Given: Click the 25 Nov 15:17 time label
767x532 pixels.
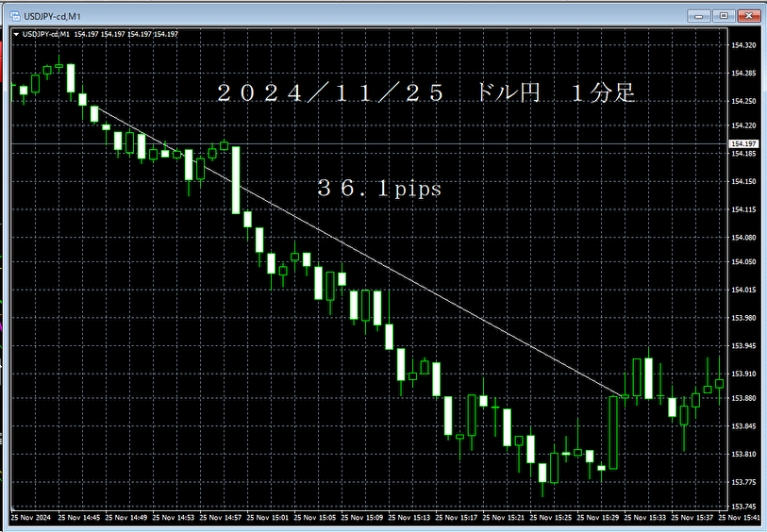Looking at the screenshot, I should [x=457, y=517].
